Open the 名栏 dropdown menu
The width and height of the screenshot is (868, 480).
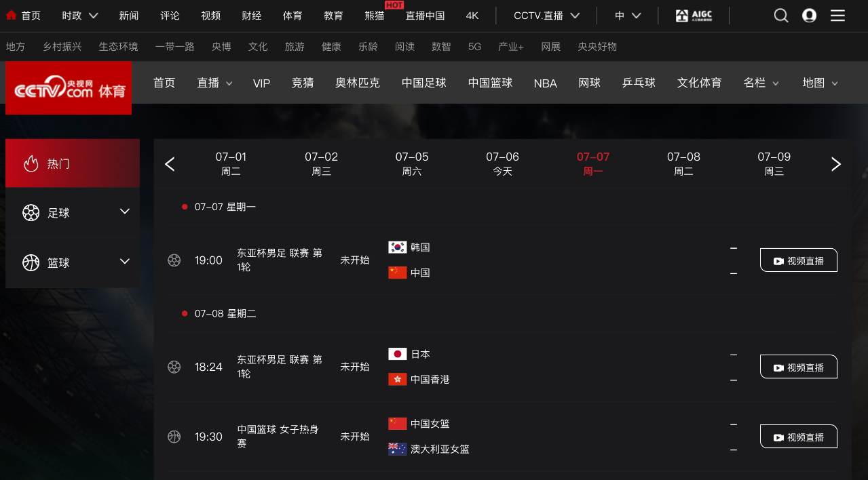tap(761, 83)
